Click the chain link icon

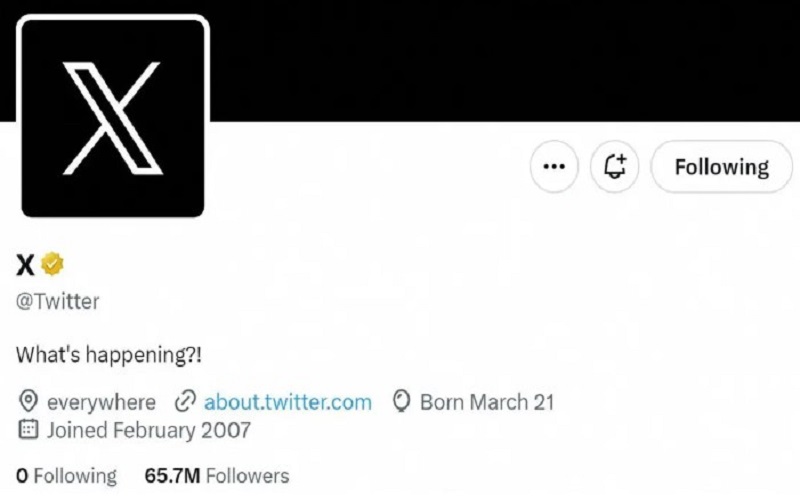coord(184,403)
